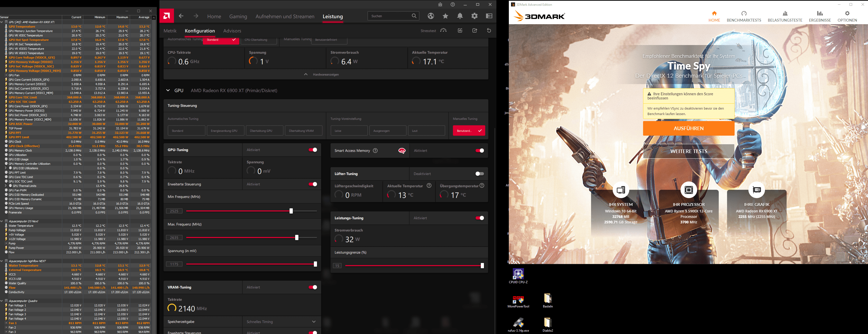Viewport: 868px width, 334px height.
Task: Open notifications bell in AMD software
Action: 460,16
